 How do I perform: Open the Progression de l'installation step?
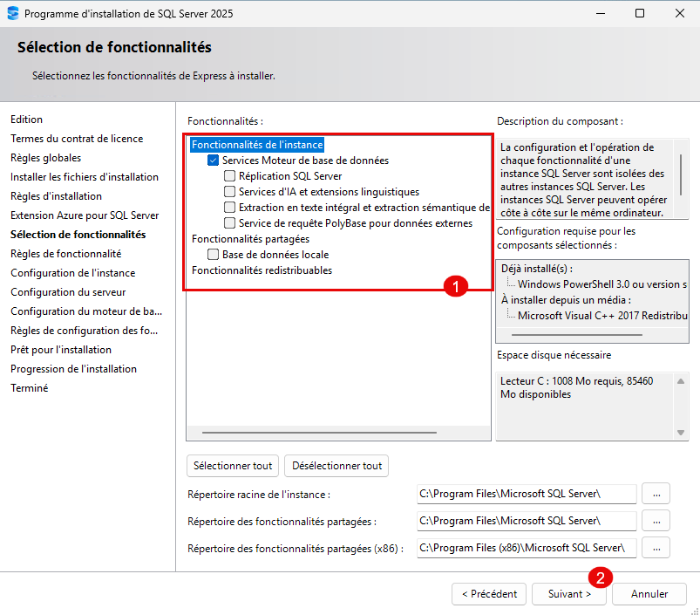point(73,369)
